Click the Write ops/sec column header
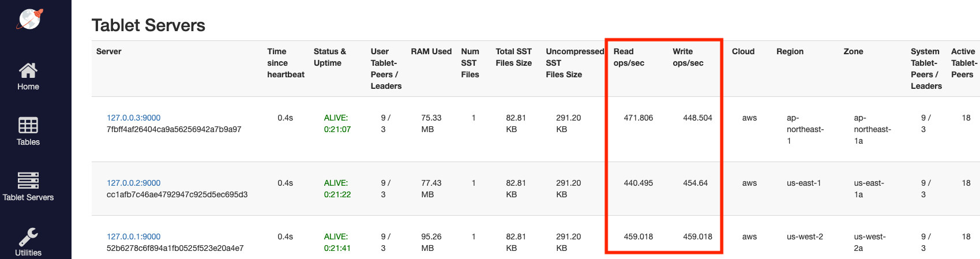The height and width of the screenshot is (259, 980). [x=688, y=57]
